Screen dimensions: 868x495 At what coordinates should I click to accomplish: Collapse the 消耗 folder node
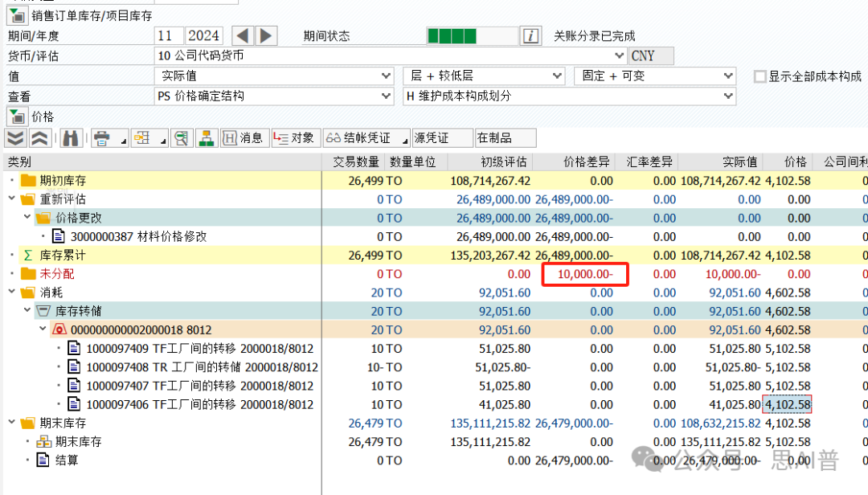[x=11, y=292]
